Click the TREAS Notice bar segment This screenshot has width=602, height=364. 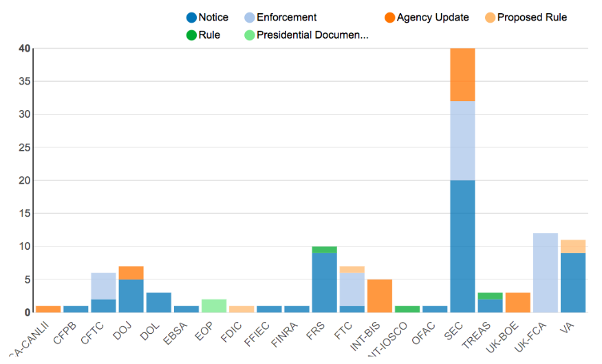(x=490, y=306)
